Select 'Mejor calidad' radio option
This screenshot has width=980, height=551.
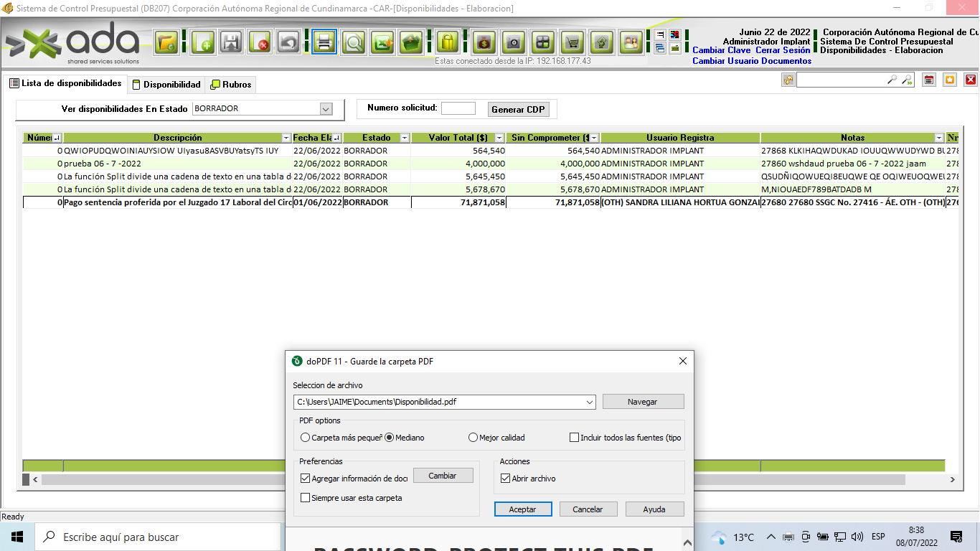[x=473, y=438]
